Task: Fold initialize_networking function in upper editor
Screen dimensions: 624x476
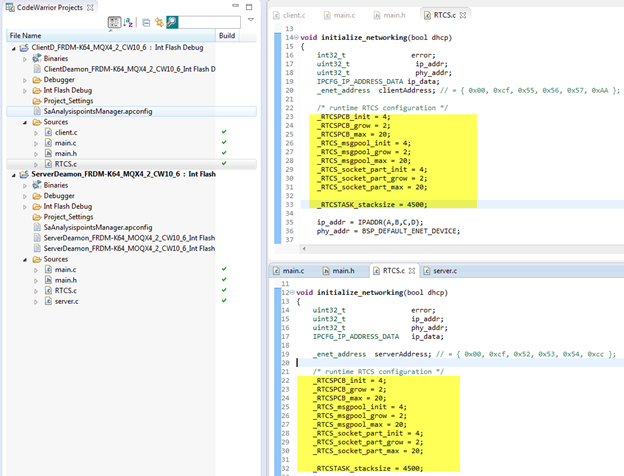Action: (296, 37)
